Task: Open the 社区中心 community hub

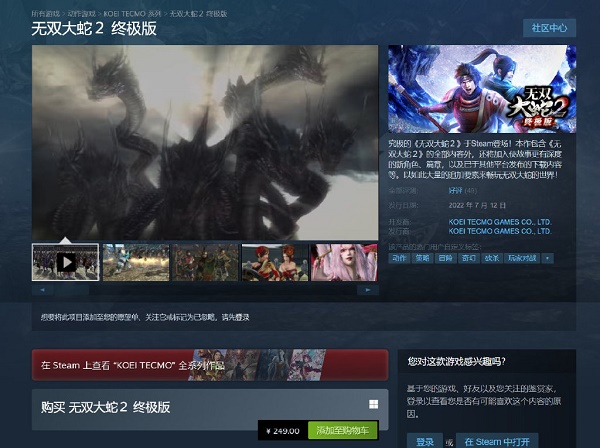Action: click(549, 28)
